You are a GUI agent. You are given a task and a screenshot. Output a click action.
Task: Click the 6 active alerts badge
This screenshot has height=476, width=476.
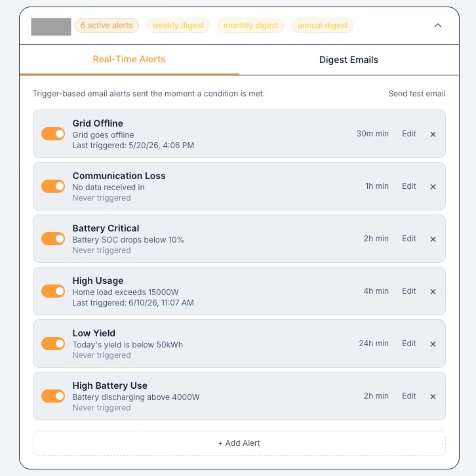[x=107, y=26]
